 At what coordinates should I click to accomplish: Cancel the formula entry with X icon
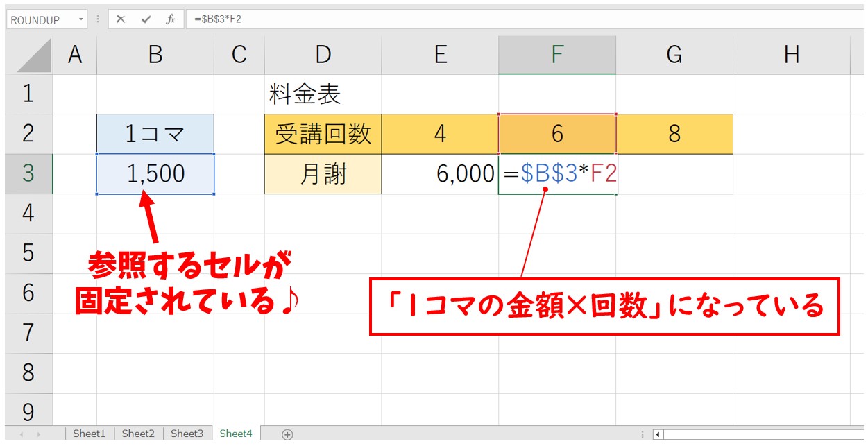[x=121, y=19]
